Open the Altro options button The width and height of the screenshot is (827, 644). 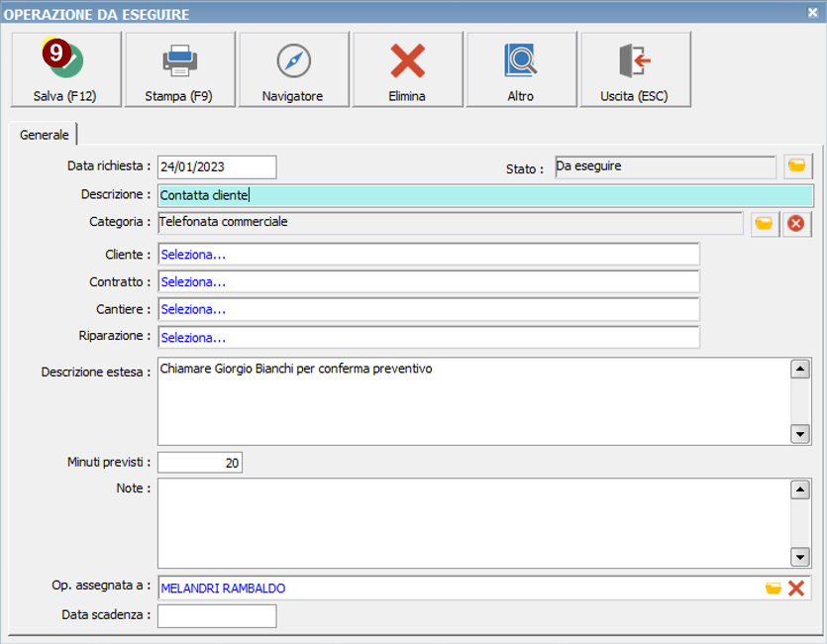pyautogui.click(x=521, y=68)
